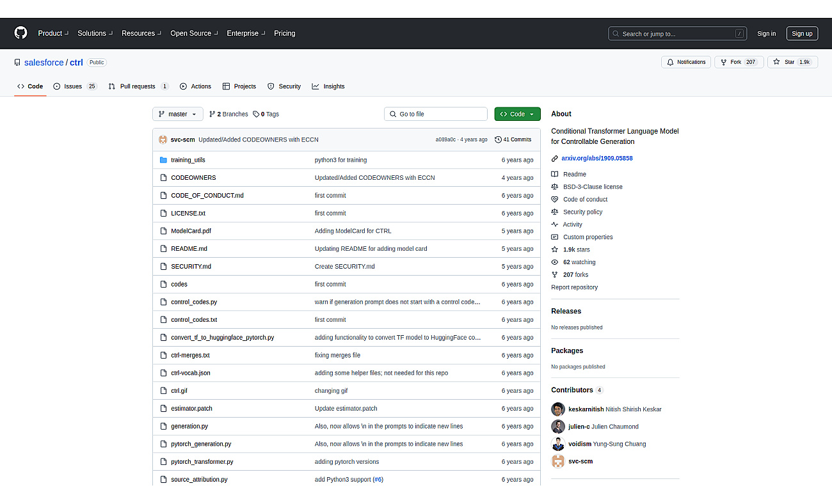Switch to the Pull requests tab
This screenshot has height=504, width=832.
[138, 86]
